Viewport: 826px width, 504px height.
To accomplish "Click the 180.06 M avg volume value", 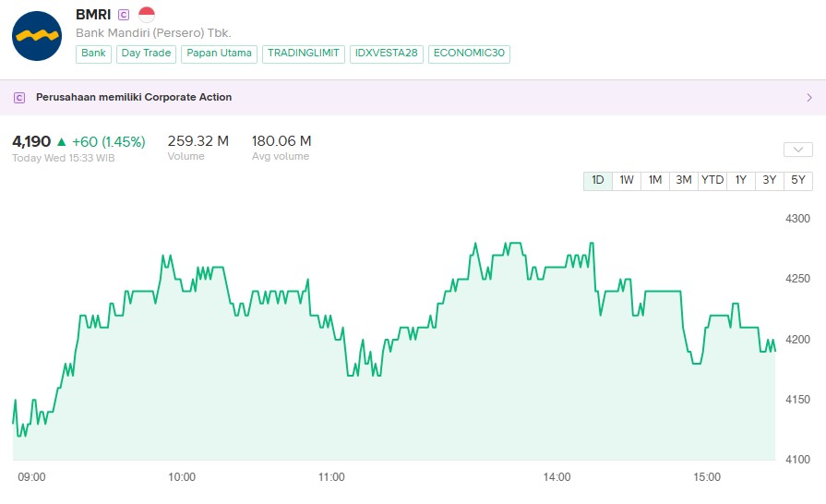I will 281,141.
